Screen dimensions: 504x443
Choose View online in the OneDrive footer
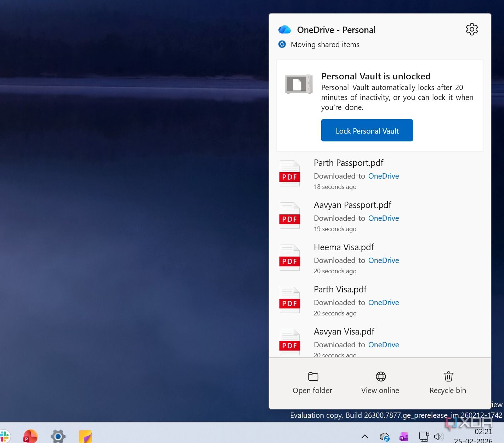click(380, 383)
